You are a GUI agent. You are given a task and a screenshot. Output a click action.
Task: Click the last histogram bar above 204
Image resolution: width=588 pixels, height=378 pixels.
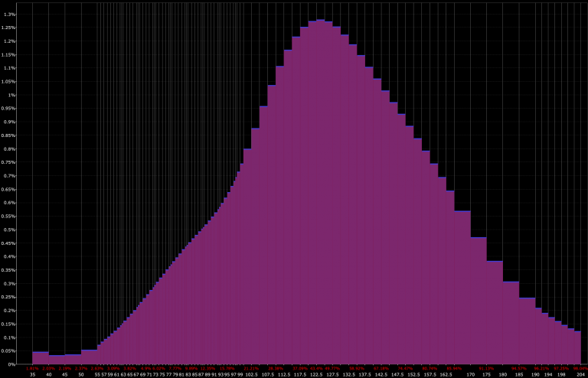[578, 347]
